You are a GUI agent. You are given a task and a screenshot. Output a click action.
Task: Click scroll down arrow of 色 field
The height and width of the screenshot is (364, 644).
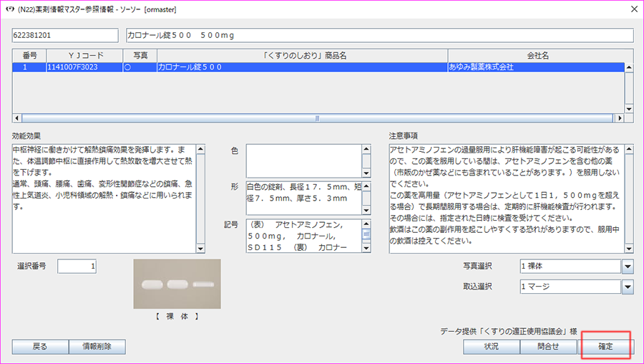coord(366,173)
